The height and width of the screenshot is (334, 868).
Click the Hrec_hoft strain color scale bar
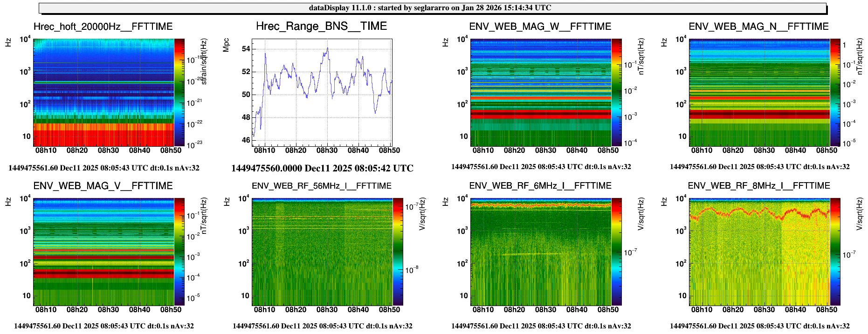(x=179, y=92)
